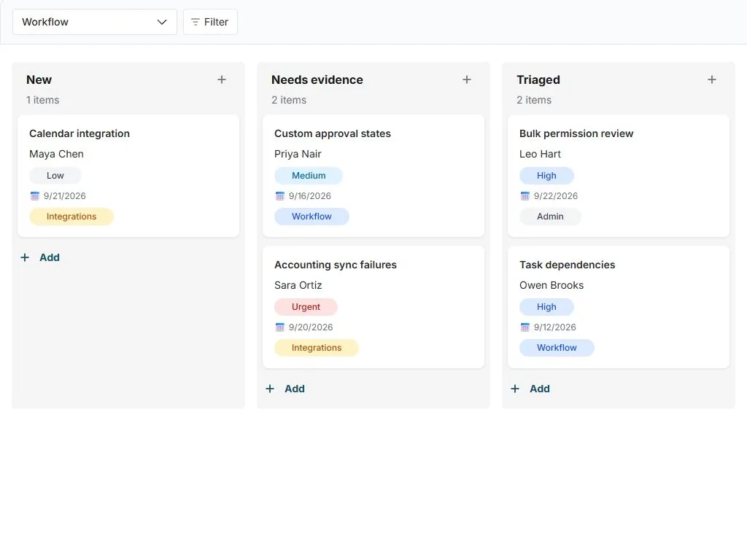The width and height of the screenshot is (747, 560).
Task: Select assignee name Priya Nair
Action: (298, 155)
